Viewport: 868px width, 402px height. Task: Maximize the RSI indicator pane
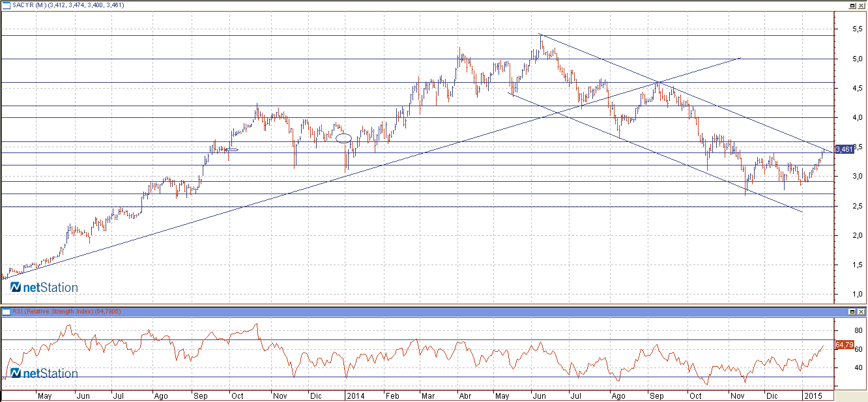point(852,311)
